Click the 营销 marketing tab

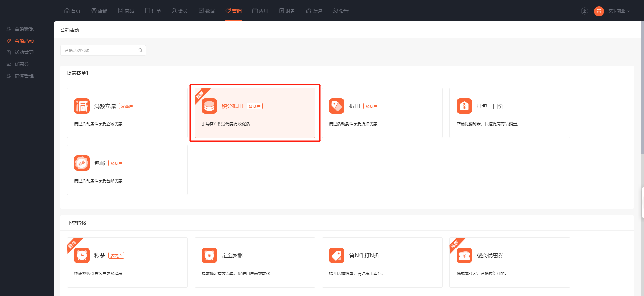[233, 11]
